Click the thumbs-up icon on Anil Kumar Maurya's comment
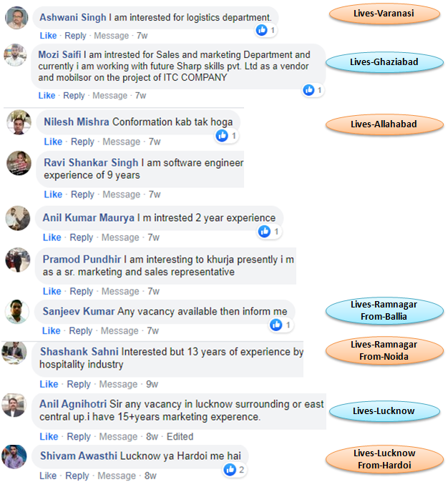The image size is (448, 482). coord(264,232)
